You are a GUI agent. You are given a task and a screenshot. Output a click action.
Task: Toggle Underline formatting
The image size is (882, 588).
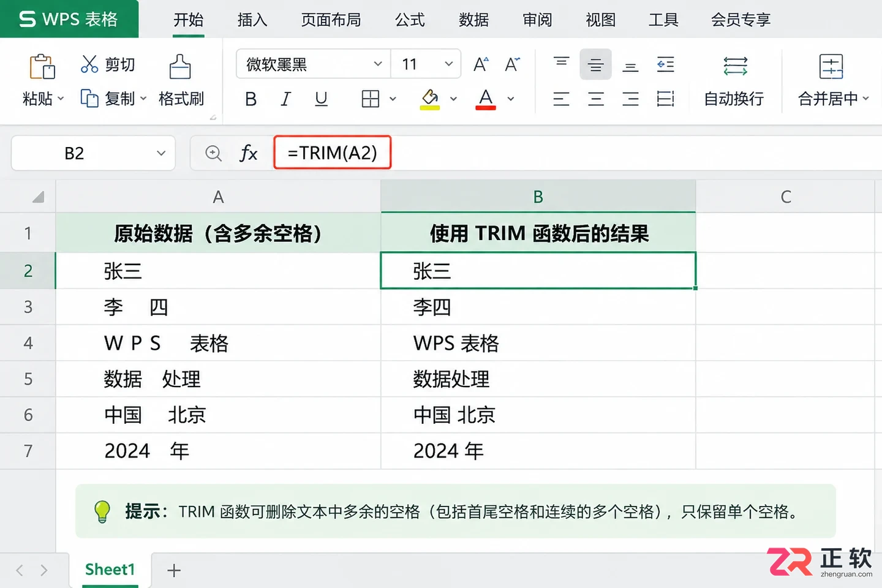point(321,99)
